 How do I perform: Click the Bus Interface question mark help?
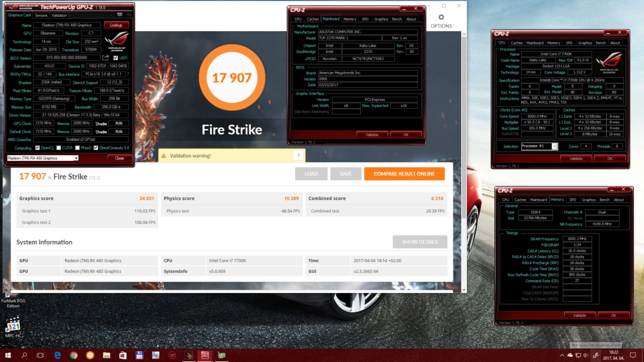coord(128,74)
